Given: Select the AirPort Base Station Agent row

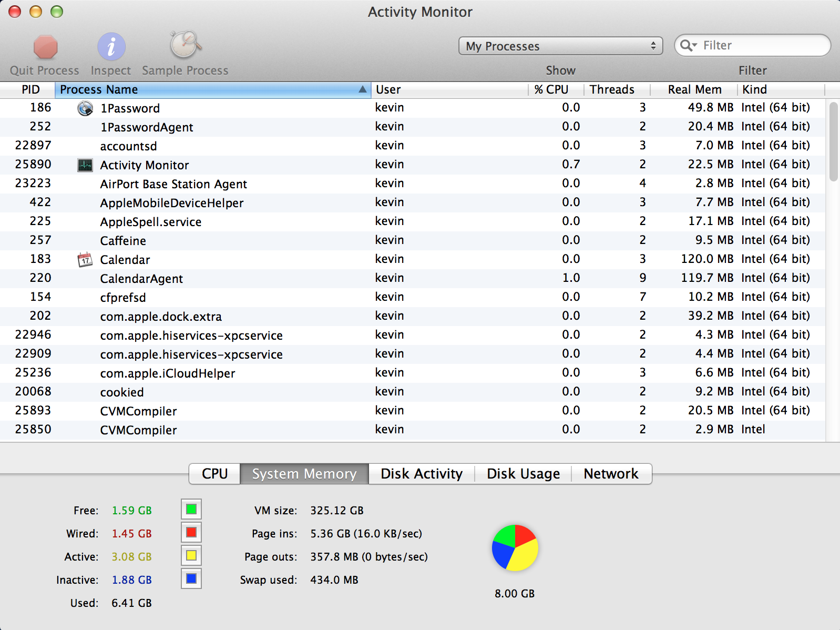Looking at the screenshot, I should click(x=413, y=184).
